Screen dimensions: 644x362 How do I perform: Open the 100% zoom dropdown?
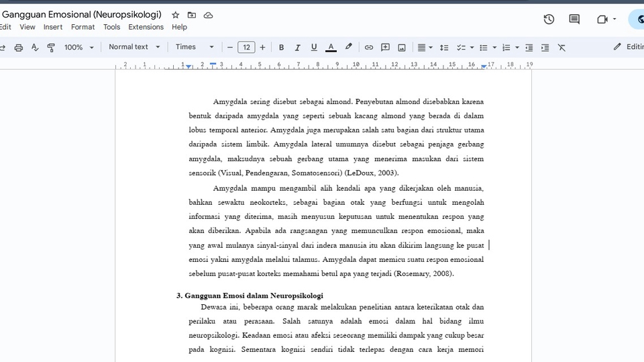click(x=79, y=48)
